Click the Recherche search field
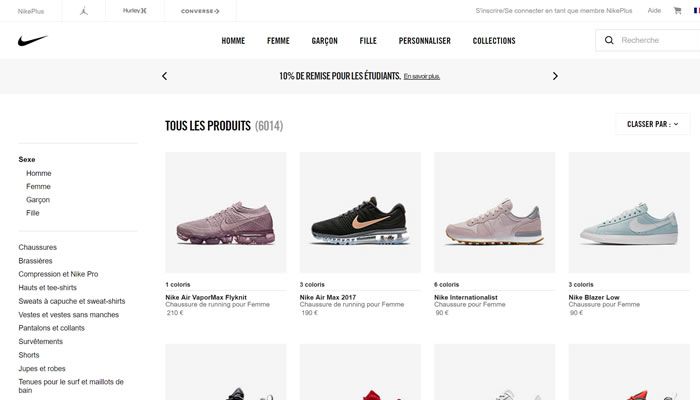 point(656,40)
